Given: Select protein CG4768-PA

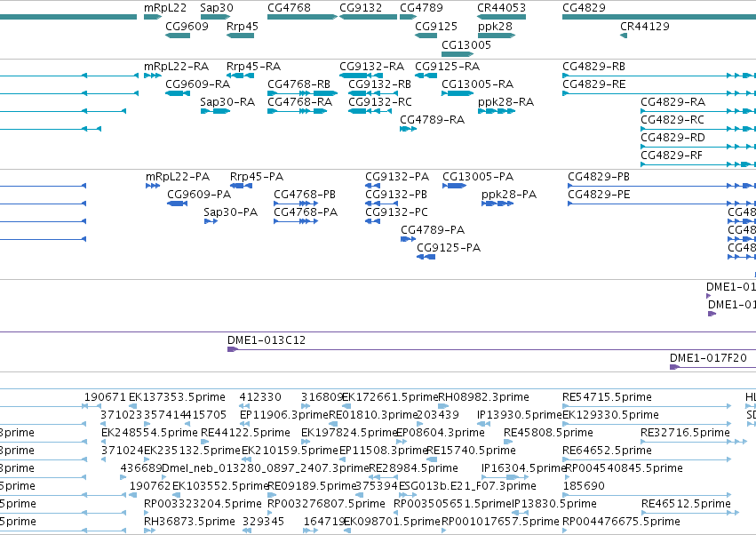Looking at the screenshot, I should (x=296, y=221).
